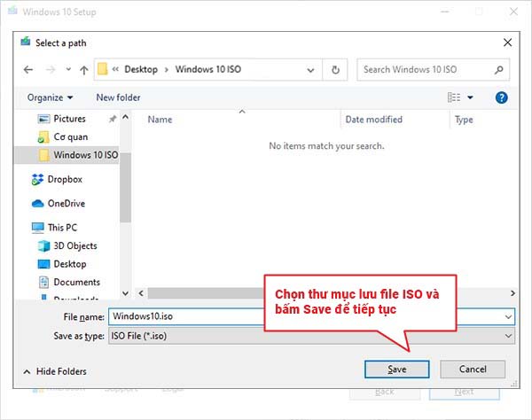Click the pin icon next to Pictures
Viewport: 532px width, 420px height.
[x=113, y=119]
